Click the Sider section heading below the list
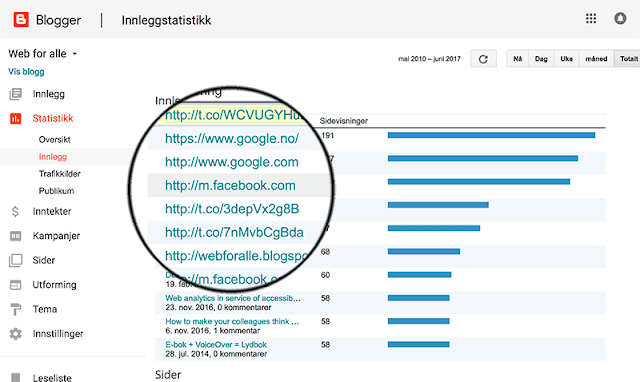The image size is (640, 382). [x=168, y=375]
